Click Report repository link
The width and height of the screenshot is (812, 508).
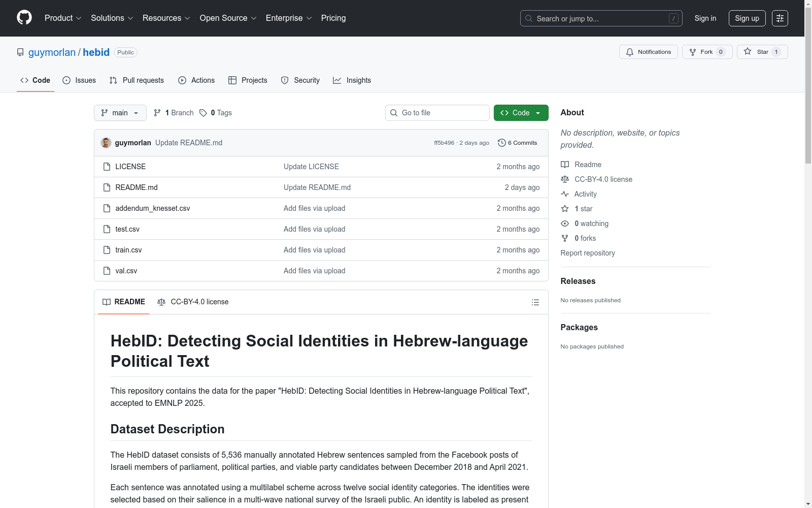click(x=588, y=253)
